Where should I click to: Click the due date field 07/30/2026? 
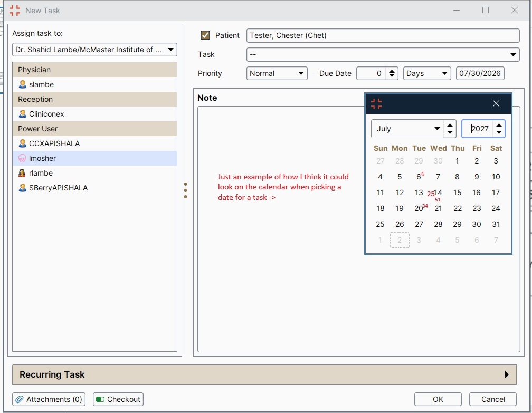(480, 73)
